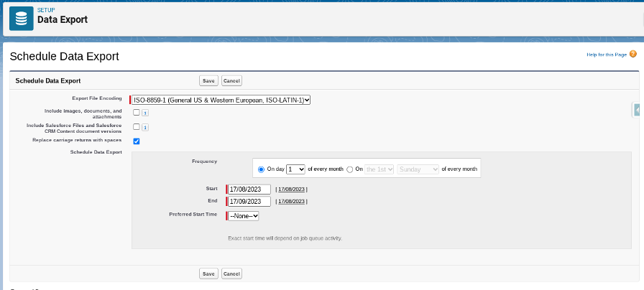This screenshot has height=290, width=644.
Task: Select the 'On the 1st Sunday' radio option
Action: (x=350, y=169)
